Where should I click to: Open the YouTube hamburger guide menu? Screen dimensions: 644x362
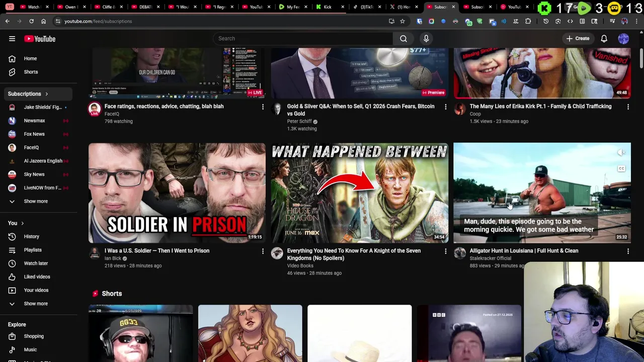12,39
